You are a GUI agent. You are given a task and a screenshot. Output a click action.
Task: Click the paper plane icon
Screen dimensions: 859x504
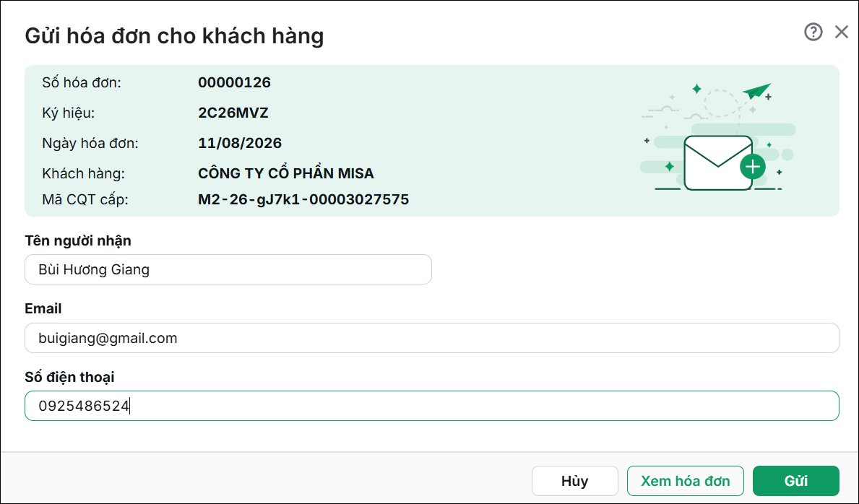757,91
